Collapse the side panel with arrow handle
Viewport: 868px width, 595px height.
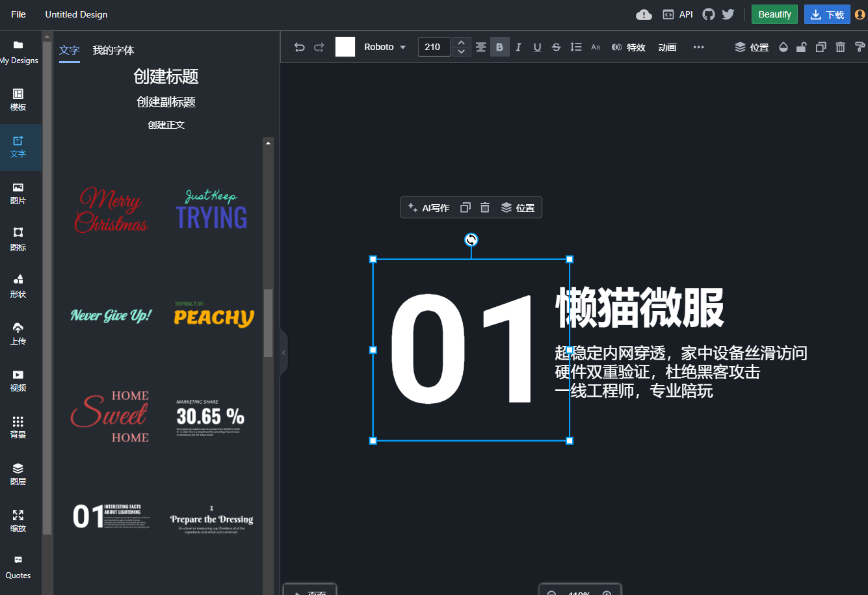[283, 352]
